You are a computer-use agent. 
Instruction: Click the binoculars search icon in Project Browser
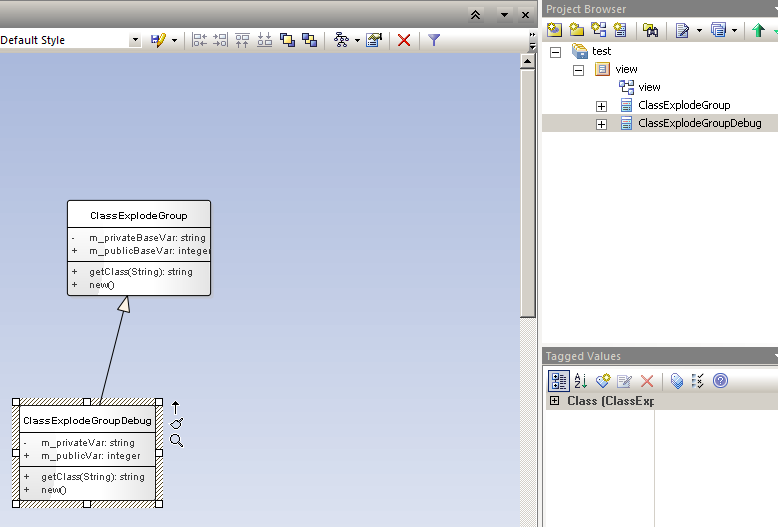coord(650,30)
